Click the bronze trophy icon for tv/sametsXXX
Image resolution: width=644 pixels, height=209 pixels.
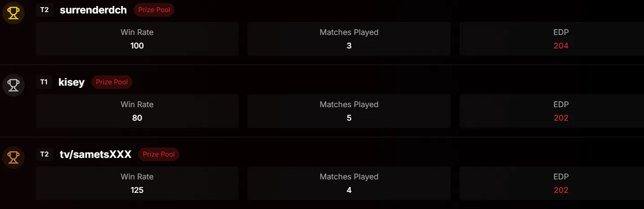pos(13,157)
